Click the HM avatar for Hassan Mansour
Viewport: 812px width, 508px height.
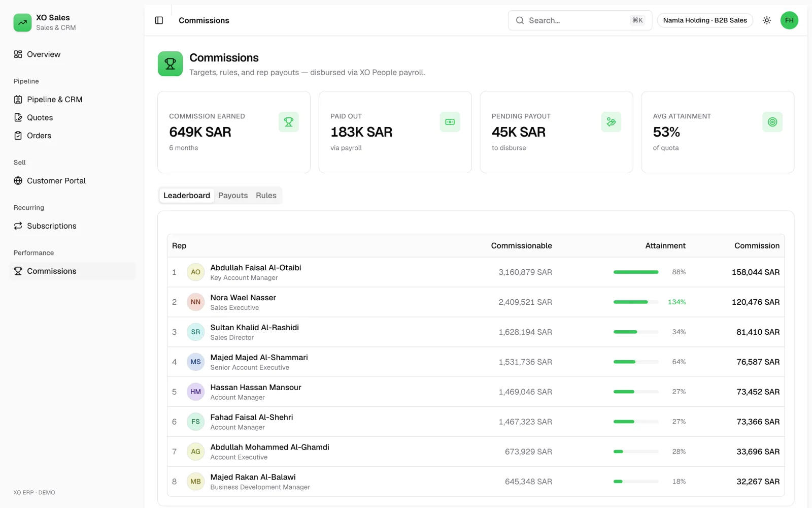coord(196,392)
